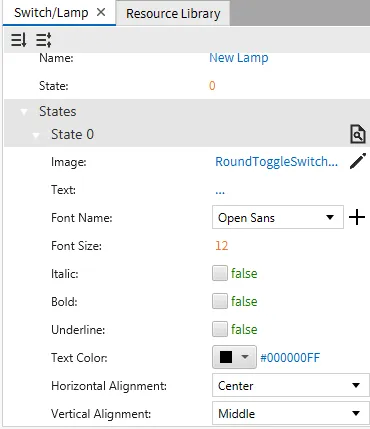The width and height of the screenshot is (370, 429).
Task: Enable the Bold checkbox
Action: tap(220, 302)
